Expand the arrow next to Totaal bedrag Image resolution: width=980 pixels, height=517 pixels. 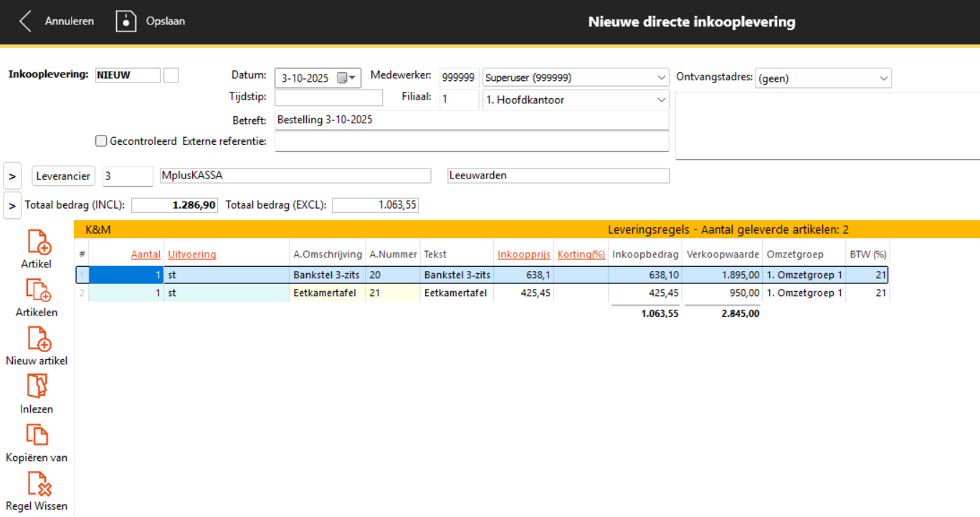pos(12,206)
